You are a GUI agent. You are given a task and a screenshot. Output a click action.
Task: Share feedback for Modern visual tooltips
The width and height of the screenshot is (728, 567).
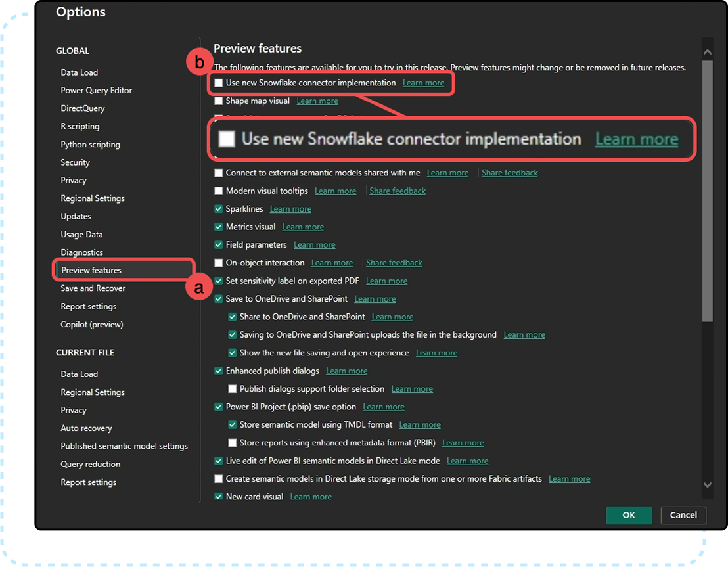[x=397, y=191]
